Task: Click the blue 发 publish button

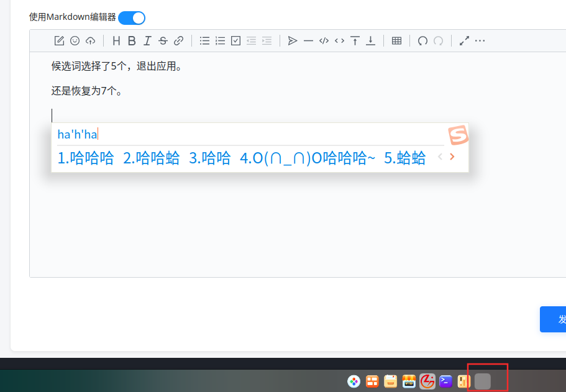Action: pyautogui.click(x=553, y=319)
